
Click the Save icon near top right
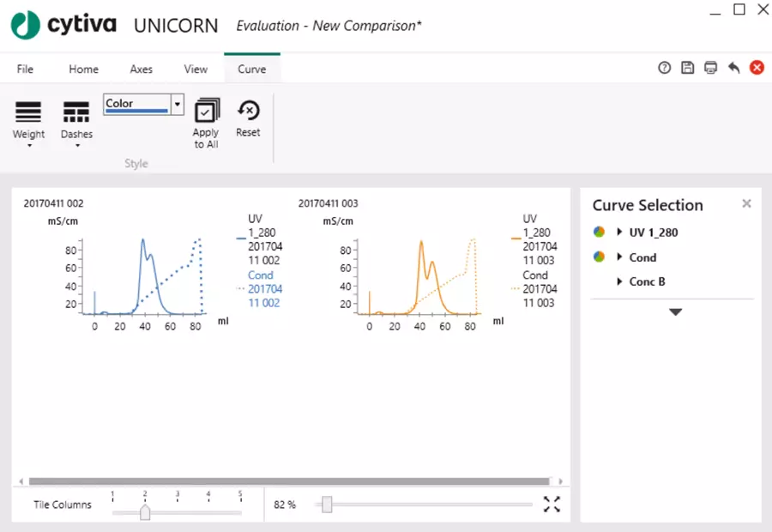click(x=688, y=67)
